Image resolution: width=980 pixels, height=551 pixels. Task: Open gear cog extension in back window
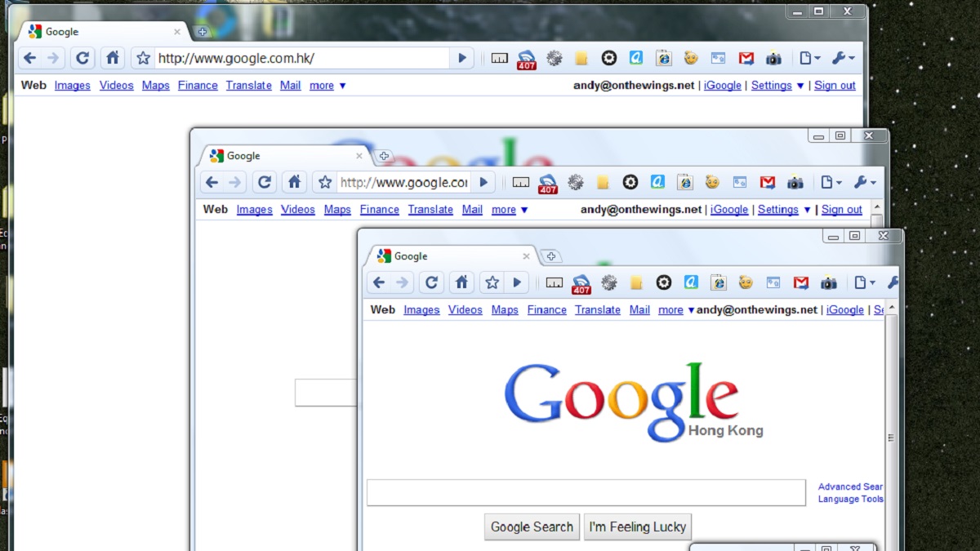(x=555, y=58)
